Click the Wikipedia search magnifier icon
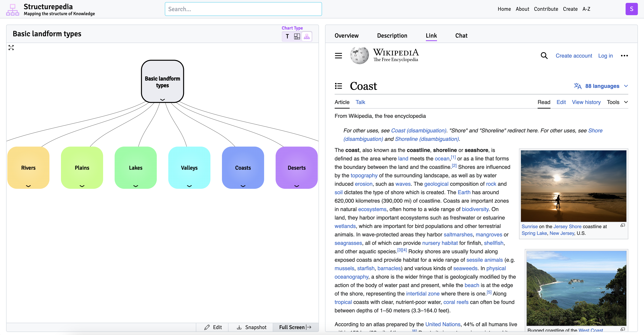Image resolution: width=644 pixels, height=335 pixels. (x=544, y=55)
